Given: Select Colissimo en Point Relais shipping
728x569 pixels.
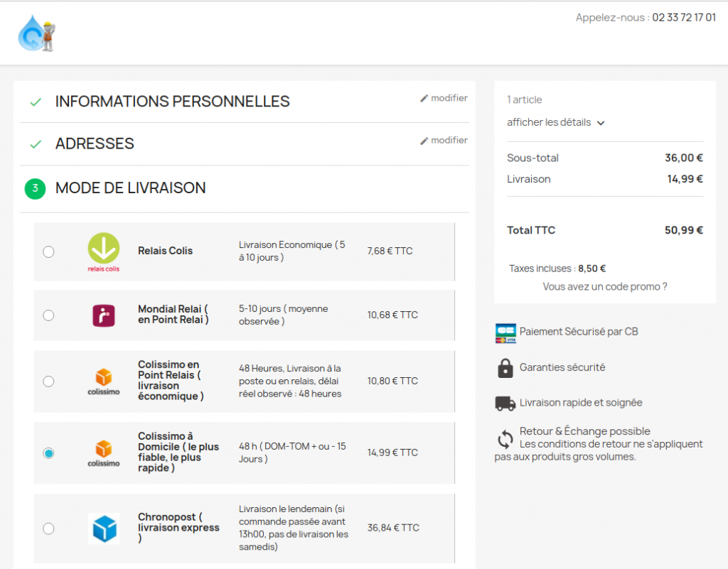Looking at the screenshot, I should tap(48, 381).
